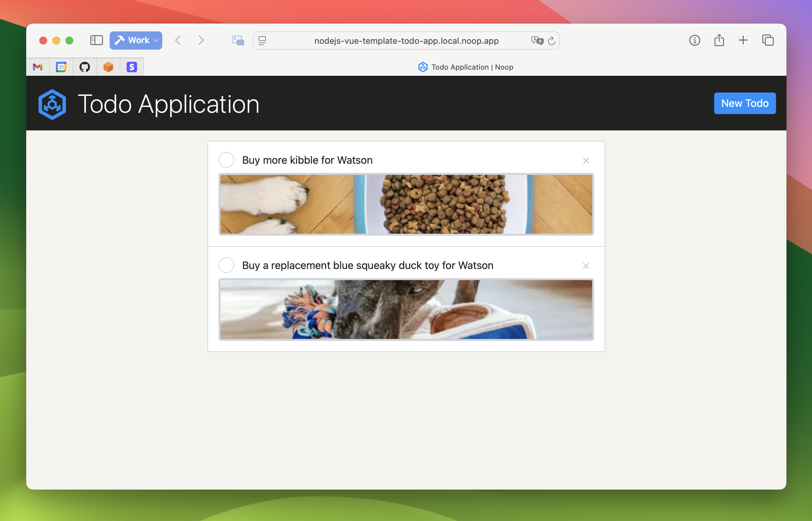
Task: Click the website privacy info popover
Action: point(695,40)
